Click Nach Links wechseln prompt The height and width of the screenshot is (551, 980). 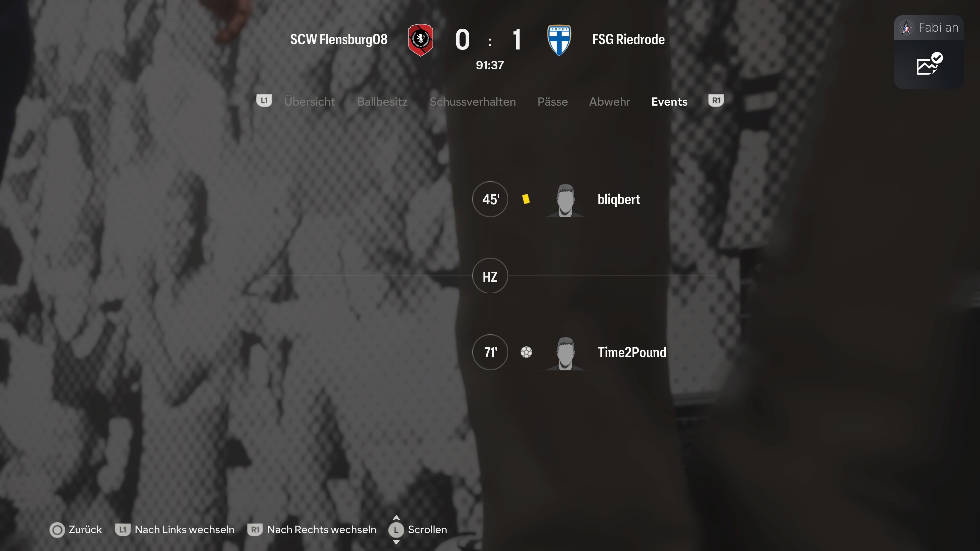point(175,530)
